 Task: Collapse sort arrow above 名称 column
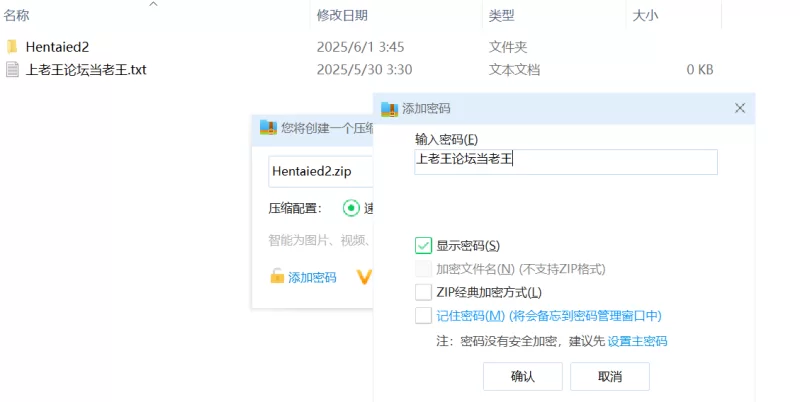[153, 4]
